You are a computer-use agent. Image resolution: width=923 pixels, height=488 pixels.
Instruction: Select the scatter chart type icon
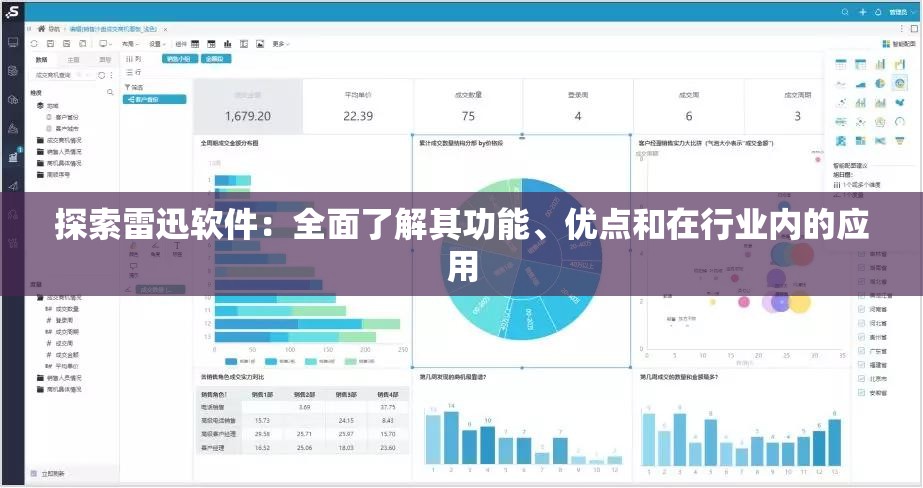click(841, 103)
